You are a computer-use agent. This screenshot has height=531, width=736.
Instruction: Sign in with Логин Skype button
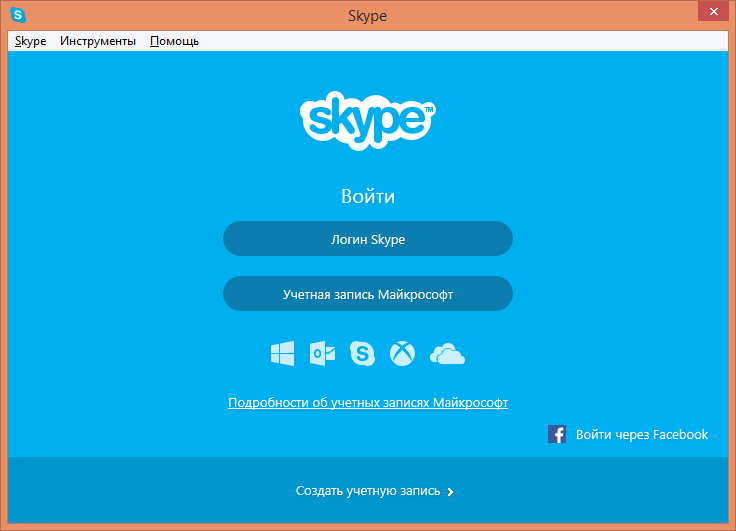pyautogui.click(x=368, y=239)
